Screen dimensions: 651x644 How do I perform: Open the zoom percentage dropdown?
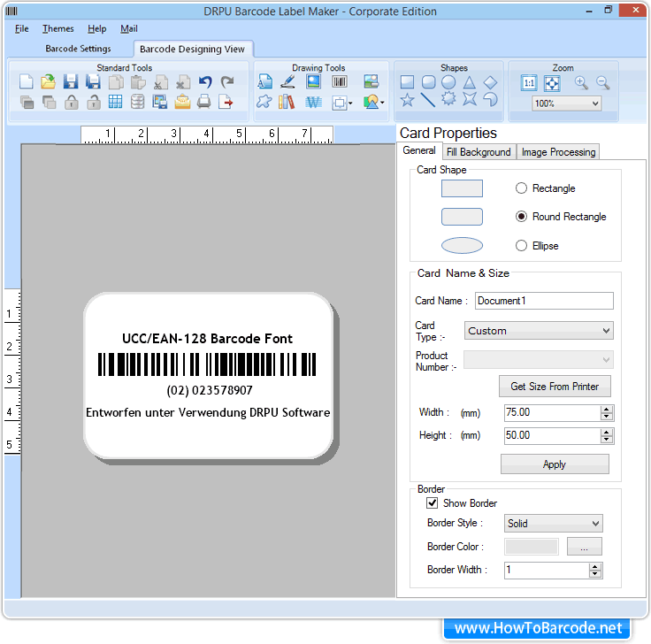click(x=566, y=103)
